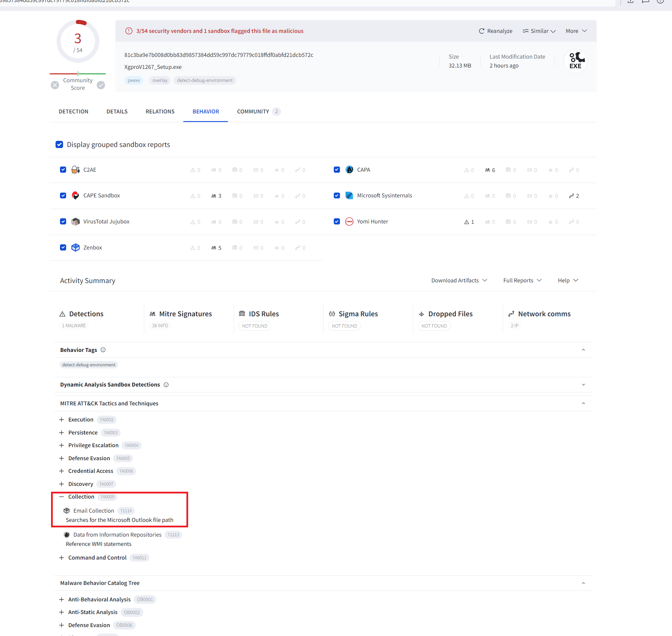Click the Reanalyze refresh icon
Image resolution: width=672 pixels, height=636 pixels.
(481, 31)
